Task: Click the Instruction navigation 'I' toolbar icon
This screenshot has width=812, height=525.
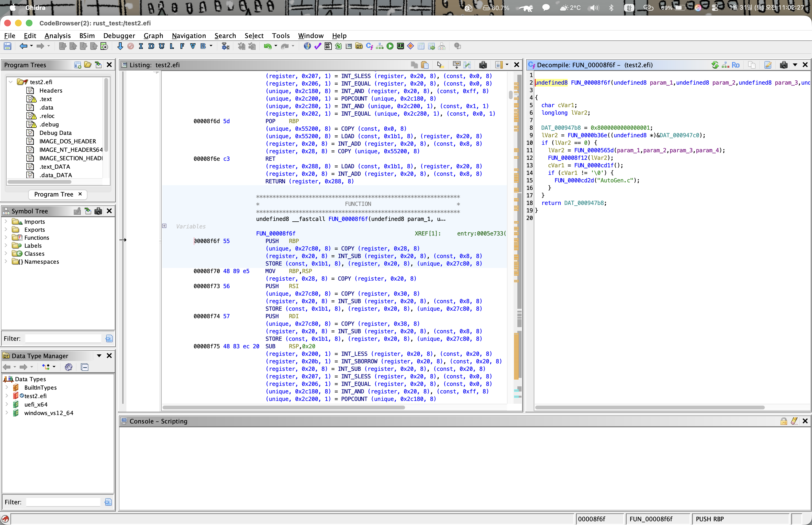Action: point(141,46)
